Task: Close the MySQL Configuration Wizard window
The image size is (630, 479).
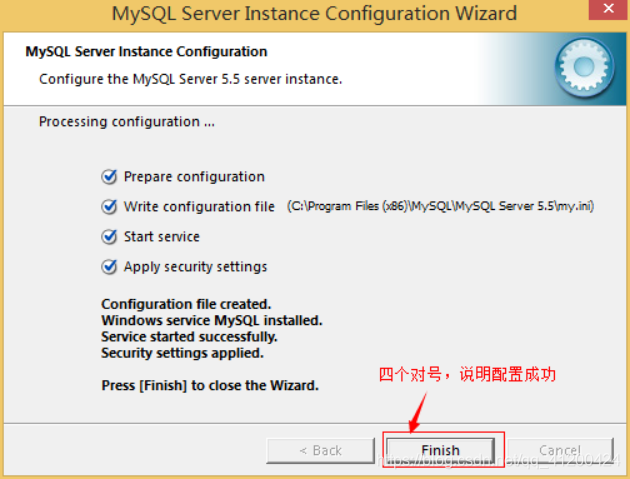Action: click(608, 9)
